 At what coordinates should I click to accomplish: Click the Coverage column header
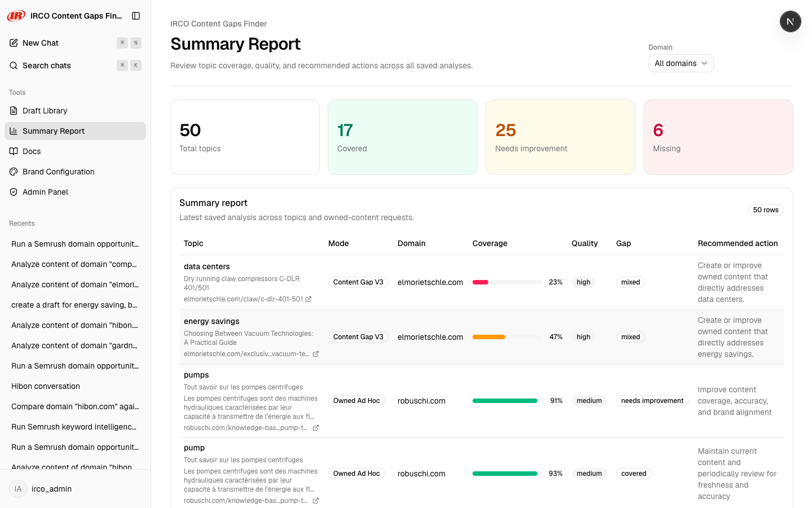pyautogui.click(x=490, y=243)
